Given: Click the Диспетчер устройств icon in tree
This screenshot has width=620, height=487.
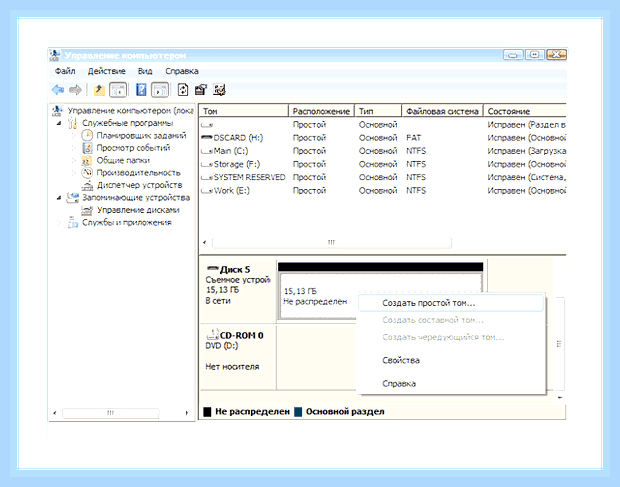Looking at the screenshot, I should [x=87, y=185].
